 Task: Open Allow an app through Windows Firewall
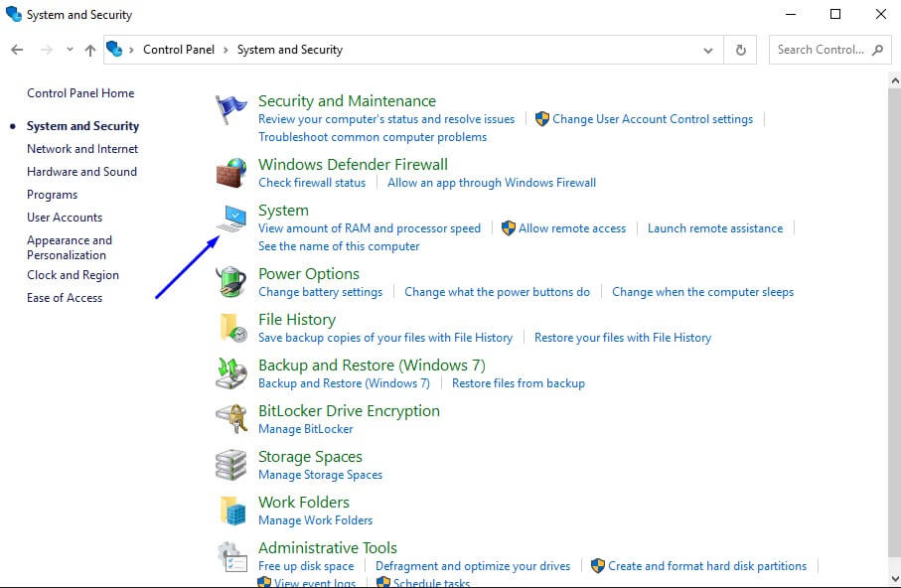pyautogui.click(x=492, y=183)
